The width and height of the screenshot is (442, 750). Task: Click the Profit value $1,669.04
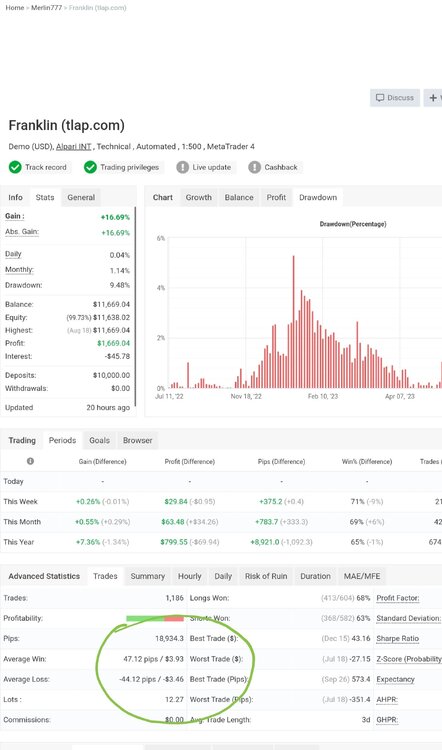pyautogui.click(x=113, y=343)
